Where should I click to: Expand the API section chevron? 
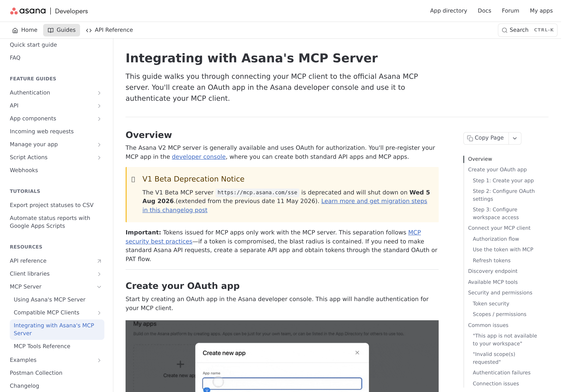coord(99,106)
